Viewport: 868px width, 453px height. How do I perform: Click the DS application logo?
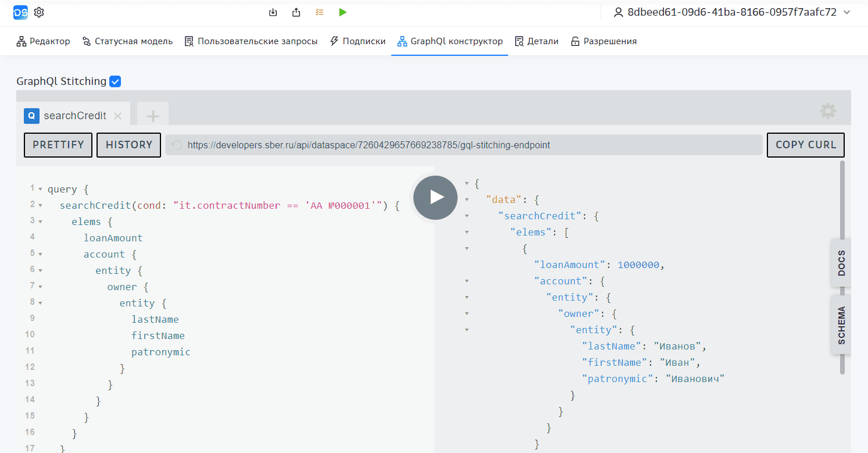(x=20, y=12)
